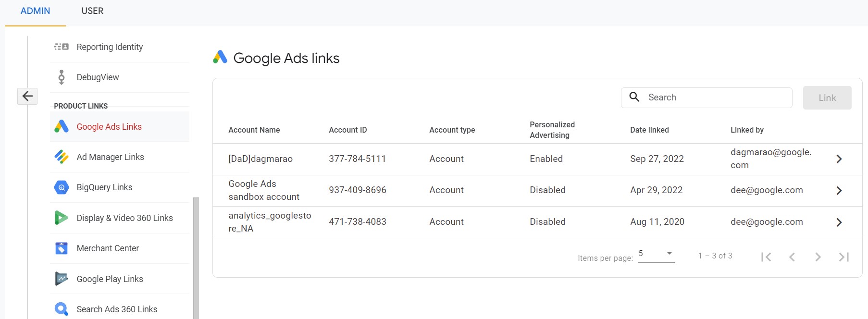This screenshot has width=868, height=319.
Task: Click the search magnifier icon
Action: coord(634,97)
